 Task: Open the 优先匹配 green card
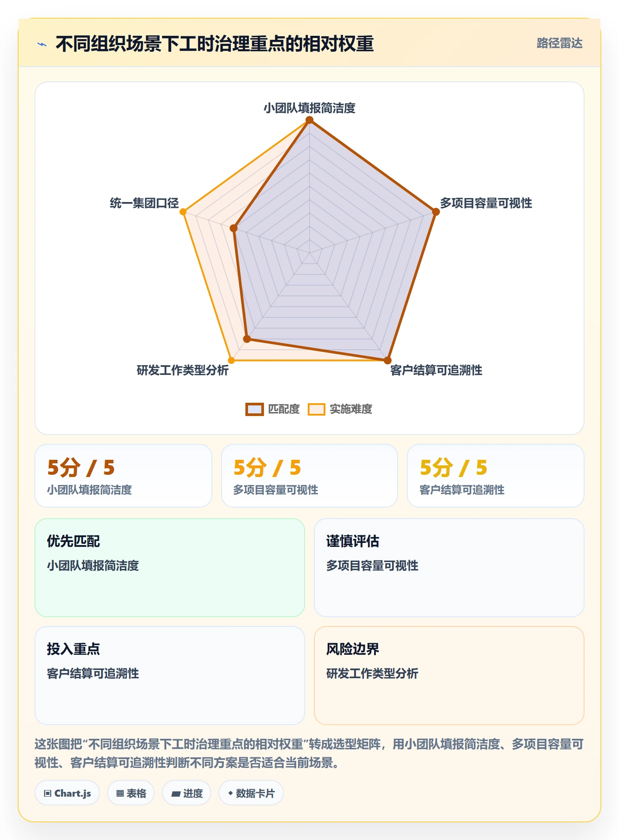pos(170,568)
